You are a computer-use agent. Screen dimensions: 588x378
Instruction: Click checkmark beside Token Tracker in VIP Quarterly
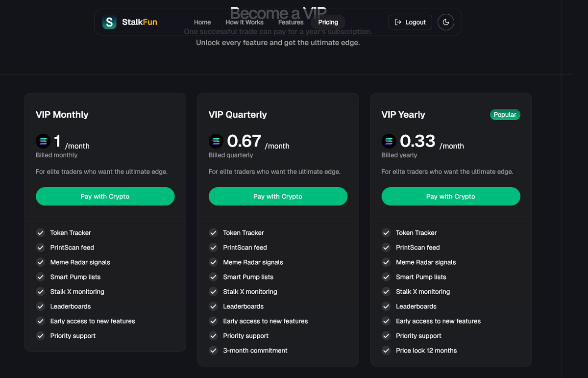point(213,233)
